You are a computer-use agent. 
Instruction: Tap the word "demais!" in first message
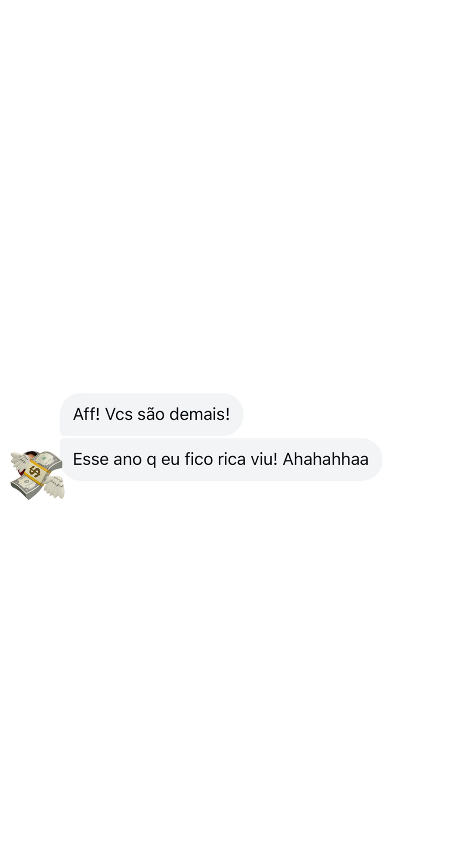tap(200, 414)
